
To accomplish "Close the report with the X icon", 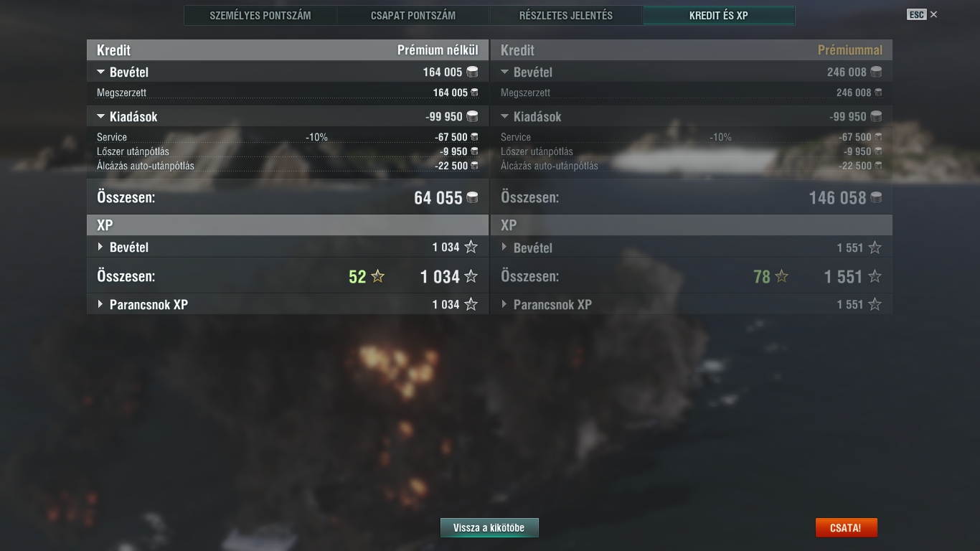I will pos(933,14).
